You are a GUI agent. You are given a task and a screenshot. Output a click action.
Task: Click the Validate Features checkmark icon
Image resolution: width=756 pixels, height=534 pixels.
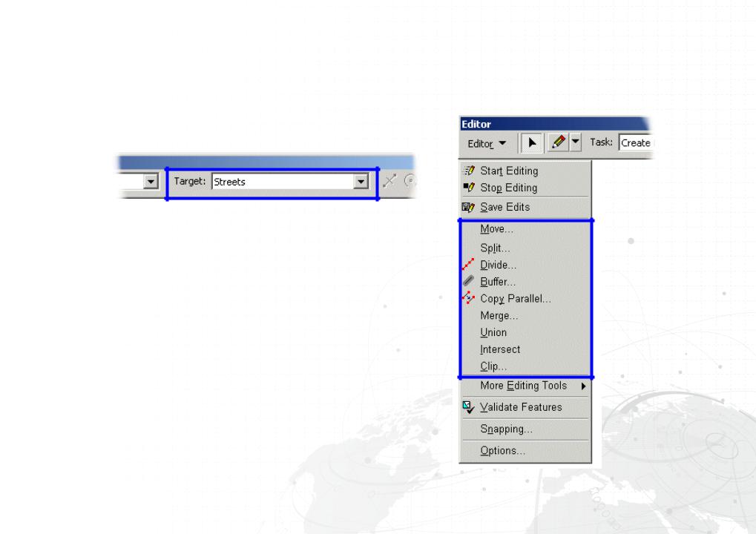(x=468, y=407)
